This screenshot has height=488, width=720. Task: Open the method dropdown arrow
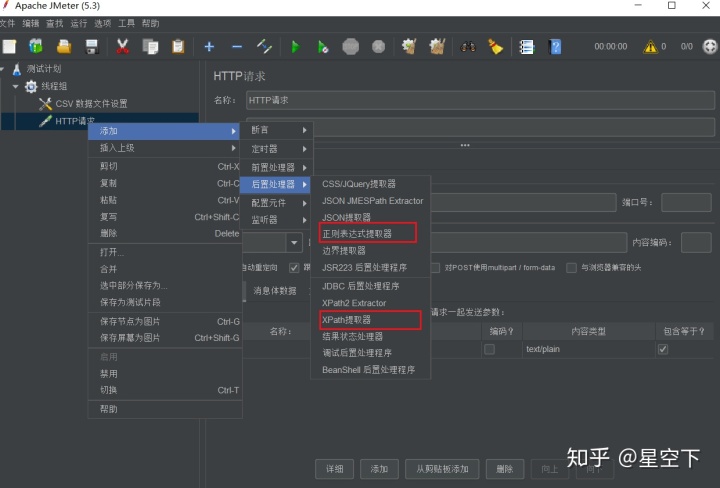point(294,242)
